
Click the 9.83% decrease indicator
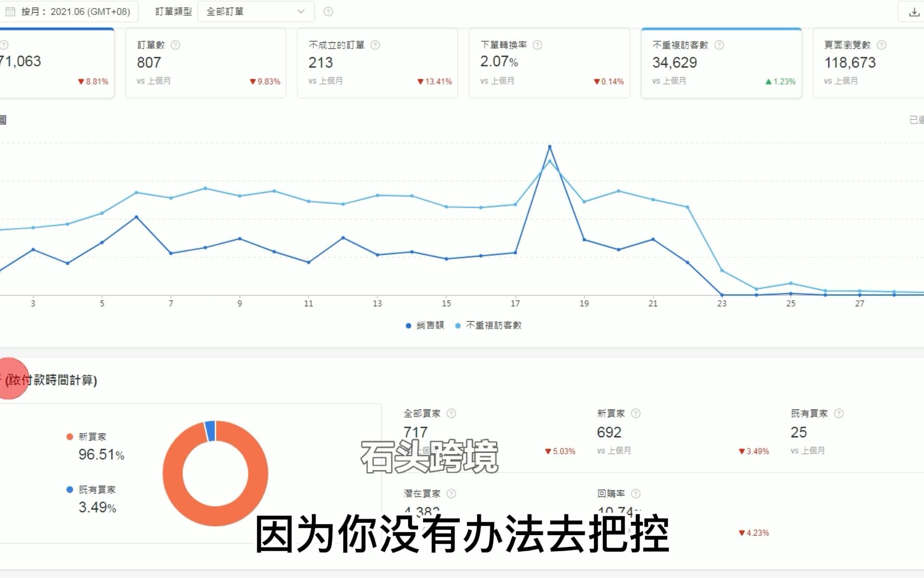pos(265,81)
